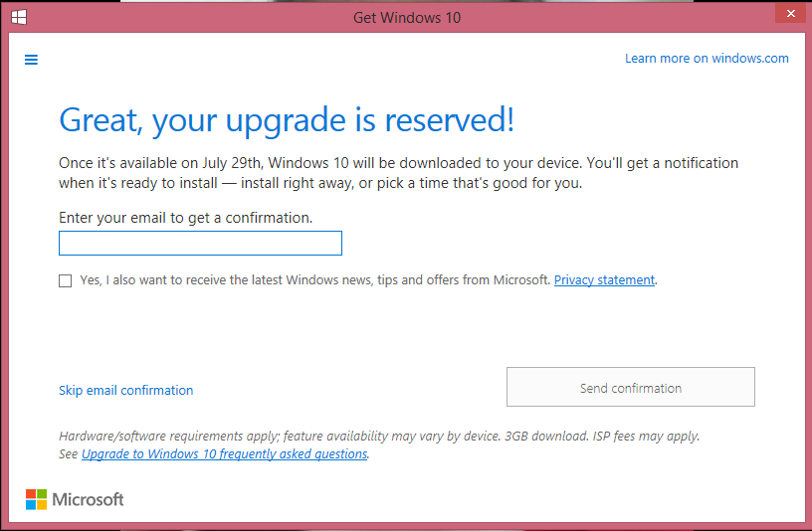Screen dimensions: 812x531
Task: Open Upgrade to Windows 10 FAQ link
Action: pyautogui.click(x=224, y=453)
